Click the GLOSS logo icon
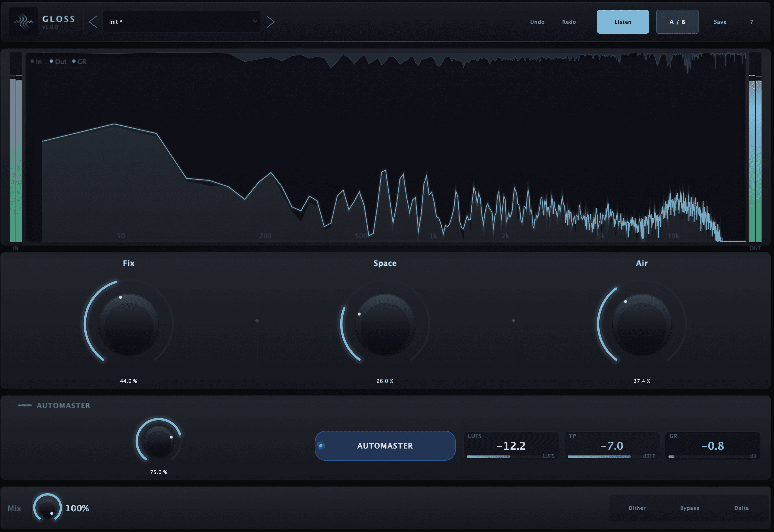 pos(23,21)
